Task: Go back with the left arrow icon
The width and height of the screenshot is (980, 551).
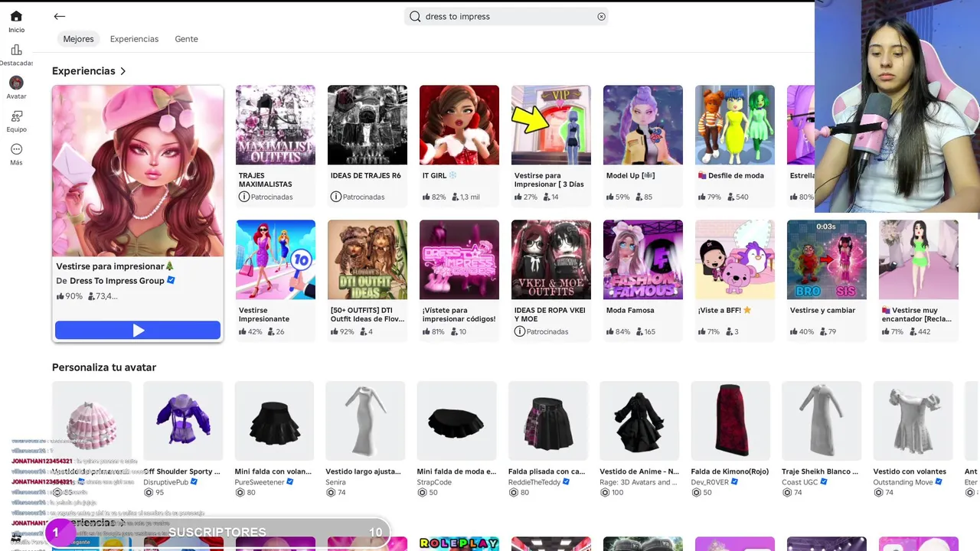Action: [60, 16]
